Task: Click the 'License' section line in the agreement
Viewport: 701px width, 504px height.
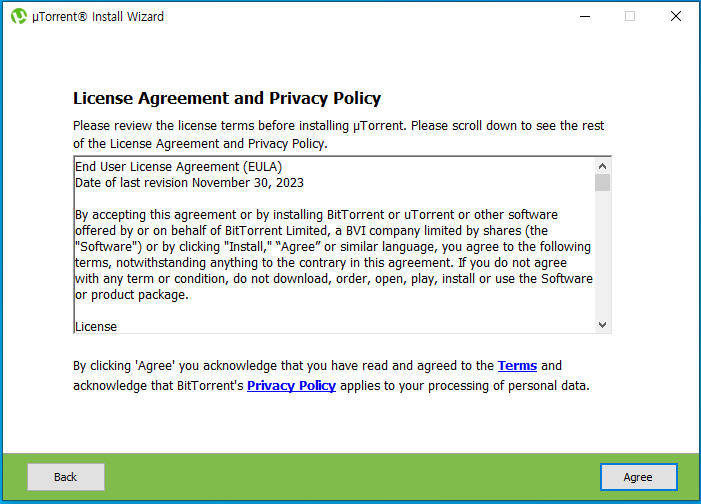Action: pos(96,326)
